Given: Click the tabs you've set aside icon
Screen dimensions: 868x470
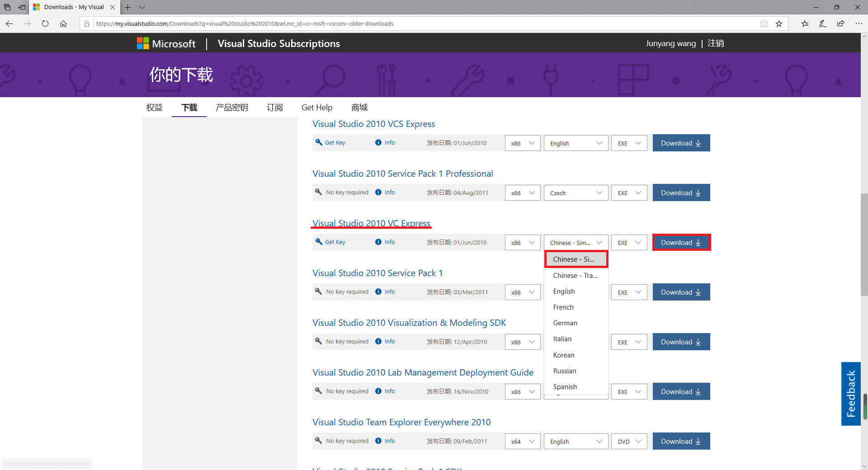Looking at the screenshot, I should coord(7,7).
